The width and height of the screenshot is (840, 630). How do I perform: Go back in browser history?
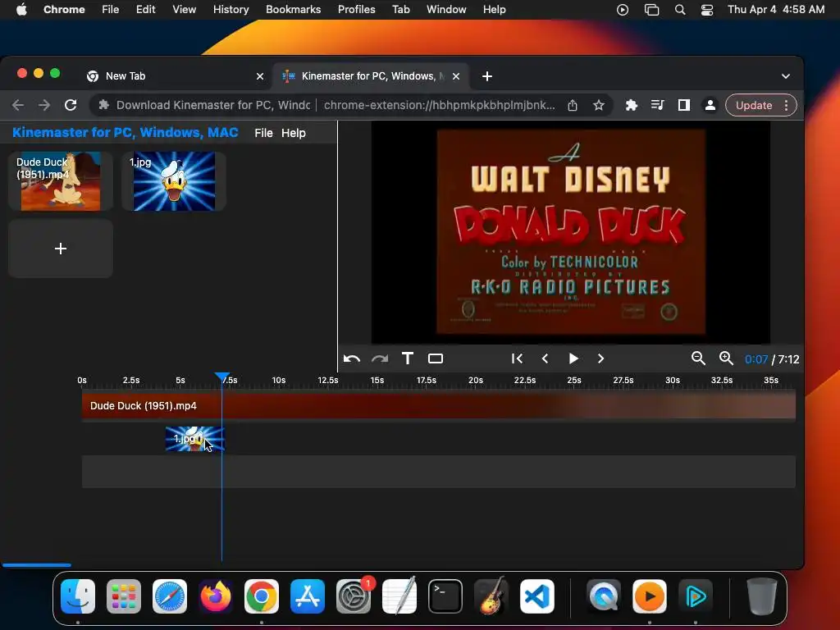[18, 105]
